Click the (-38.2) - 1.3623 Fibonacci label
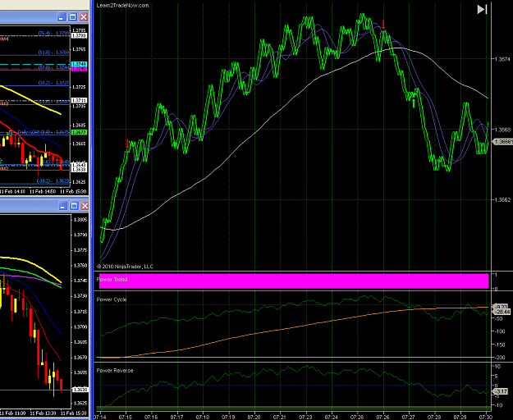The width and height of the screenshot is (513, 420). (x=53, y=180)
